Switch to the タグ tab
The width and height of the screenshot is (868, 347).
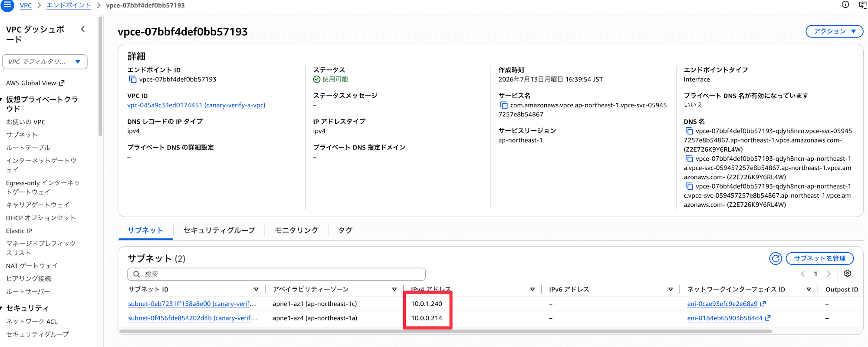point(345,230)
